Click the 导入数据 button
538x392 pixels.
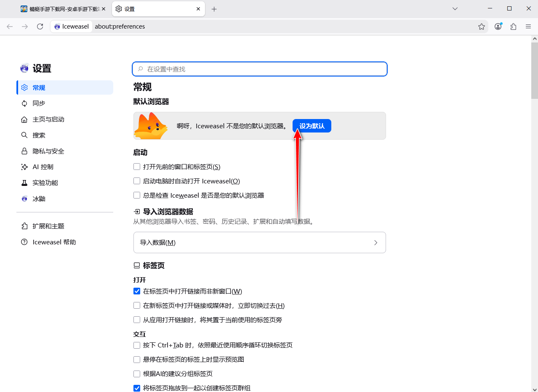tap(260, 242)
